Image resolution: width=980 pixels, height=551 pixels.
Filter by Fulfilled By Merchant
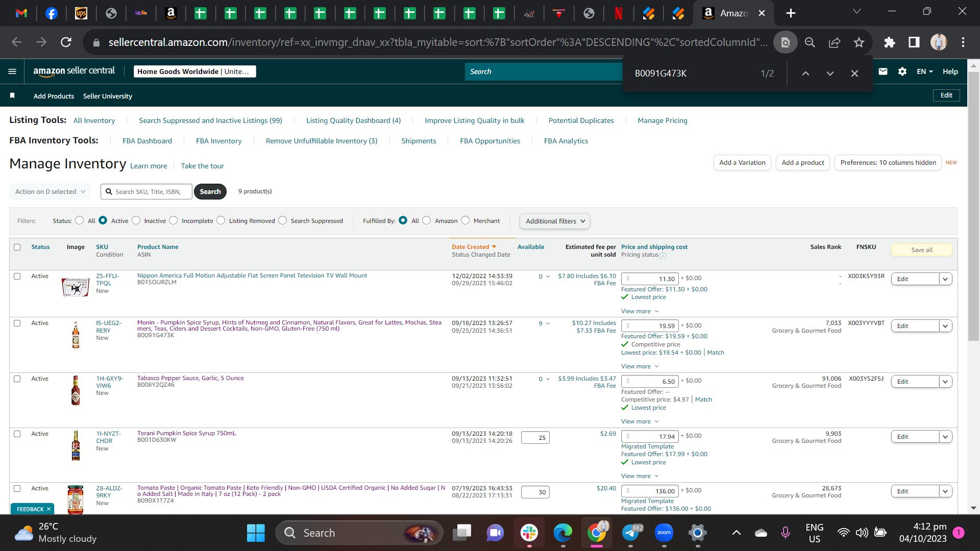coord(465,220)
